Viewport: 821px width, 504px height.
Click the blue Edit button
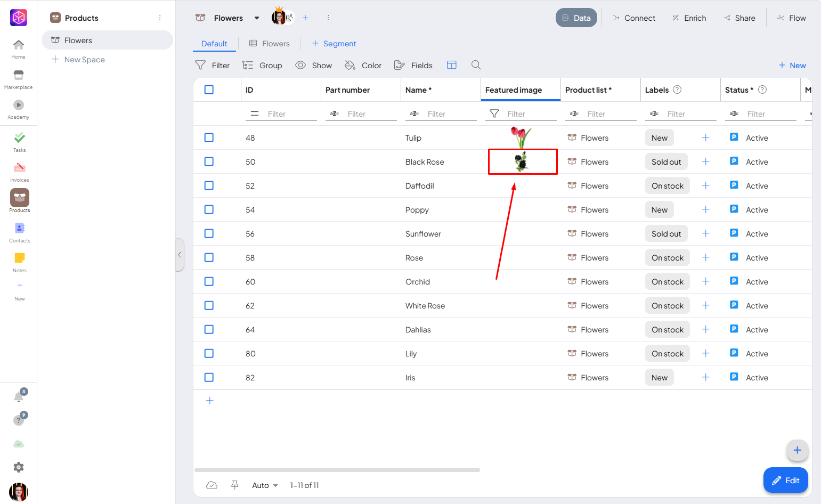[x=785, y=480]
